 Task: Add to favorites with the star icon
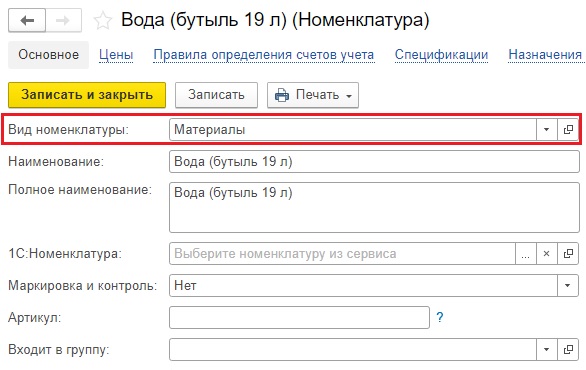coord(102,21)
